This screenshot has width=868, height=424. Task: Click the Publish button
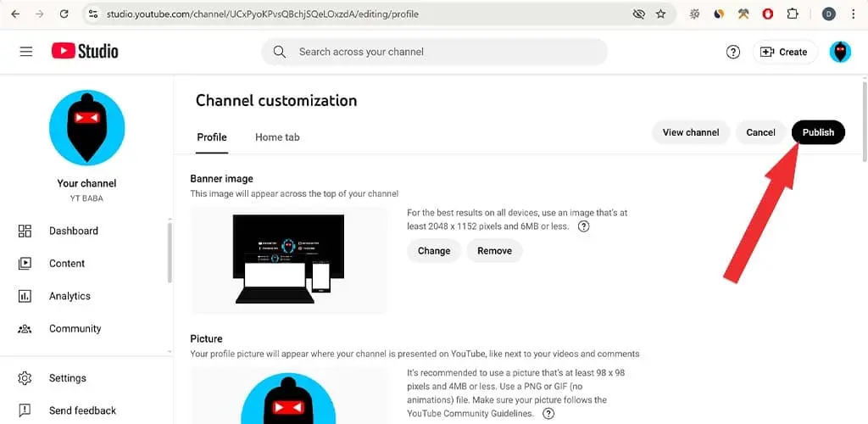click(x=818, y=132)
